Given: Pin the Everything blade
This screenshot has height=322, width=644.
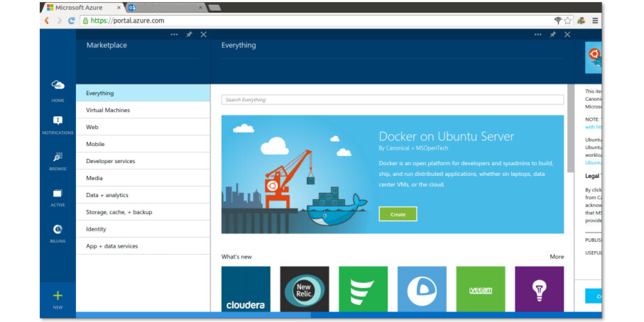Looking at the screenshot, I should (x=553, y=35).
